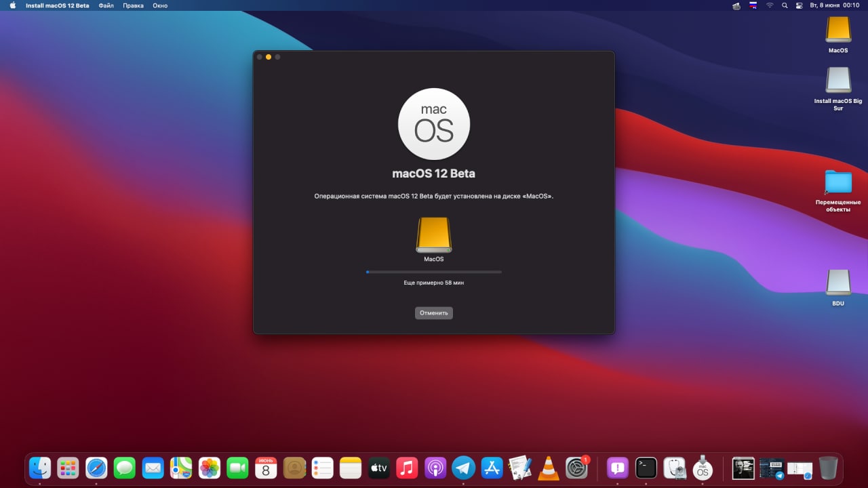Image resolution: width=868 pixels, height=488 pixels.
Task: Open the Apple menu
Action: coord(12,5)
